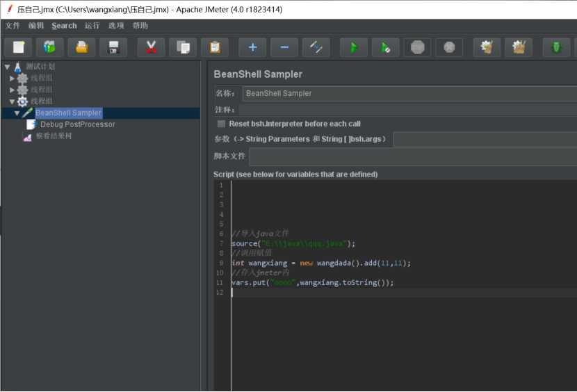This screenshot has height=392, width=577.
Task: Click the 名称 name field with BeanShell Sampler
Action: coord(409,94)
